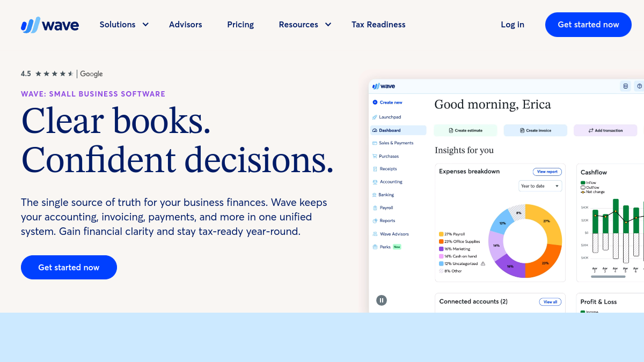Image resolution: width=644 pixels, height=362 pixels.
Task: Click "WAVE: SMALL BUSINESS SOFTWARE" tagline
Action: click(93, 94)
